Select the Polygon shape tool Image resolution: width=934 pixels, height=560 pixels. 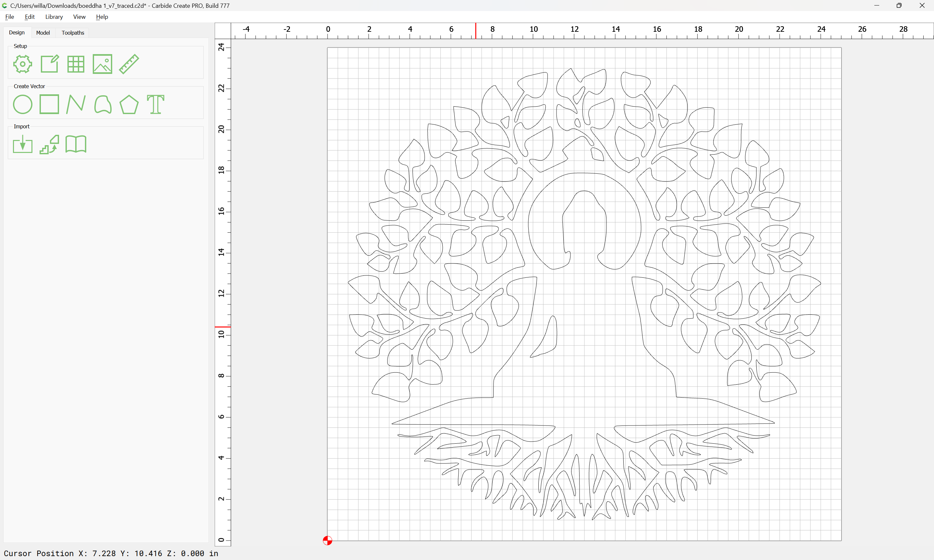(x=129, y=104)
